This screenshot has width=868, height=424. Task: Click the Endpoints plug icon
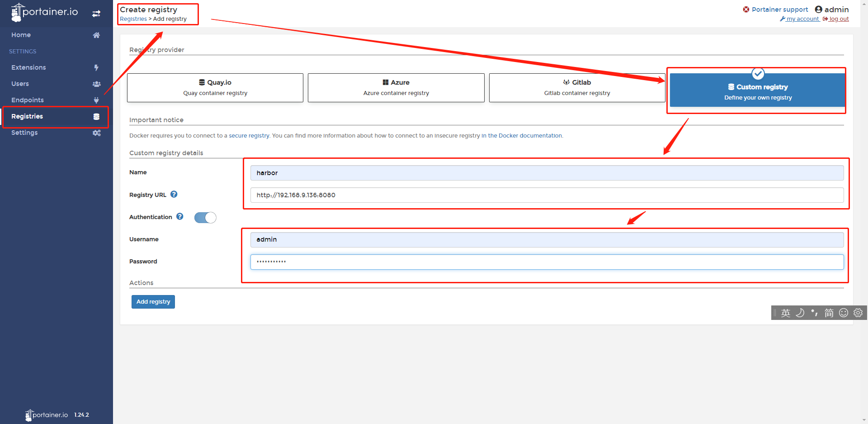96,100
